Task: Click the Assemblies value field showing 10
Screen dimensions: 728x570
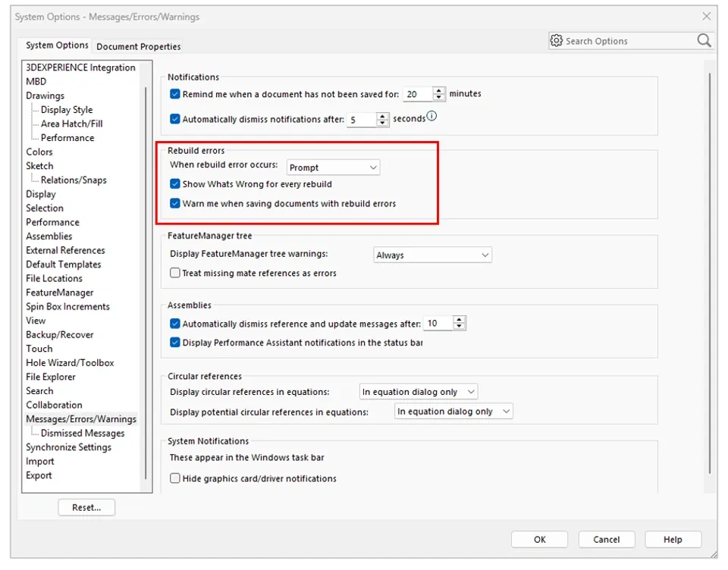Action: [438, 323]
